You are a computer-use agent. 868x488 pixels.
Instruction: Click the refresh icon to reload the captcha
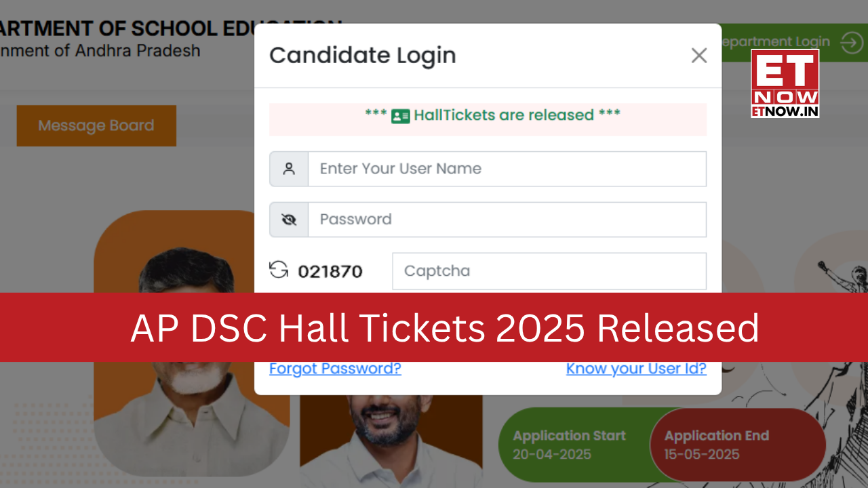point(279,270)
